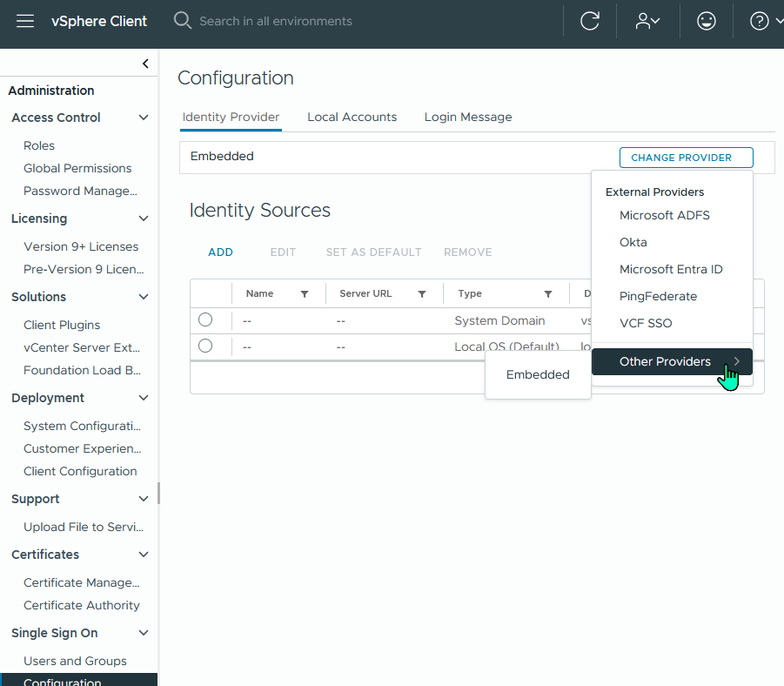Switch to the Login Message tab
Screen dimensions: 784x686
[x=468, y=117]
